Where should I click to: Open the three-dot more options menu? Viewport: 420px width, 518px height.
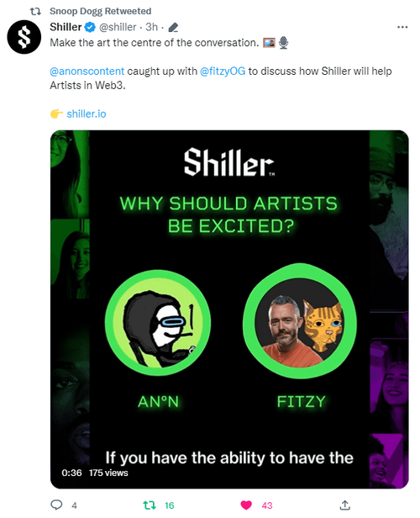tap(402, 27)
